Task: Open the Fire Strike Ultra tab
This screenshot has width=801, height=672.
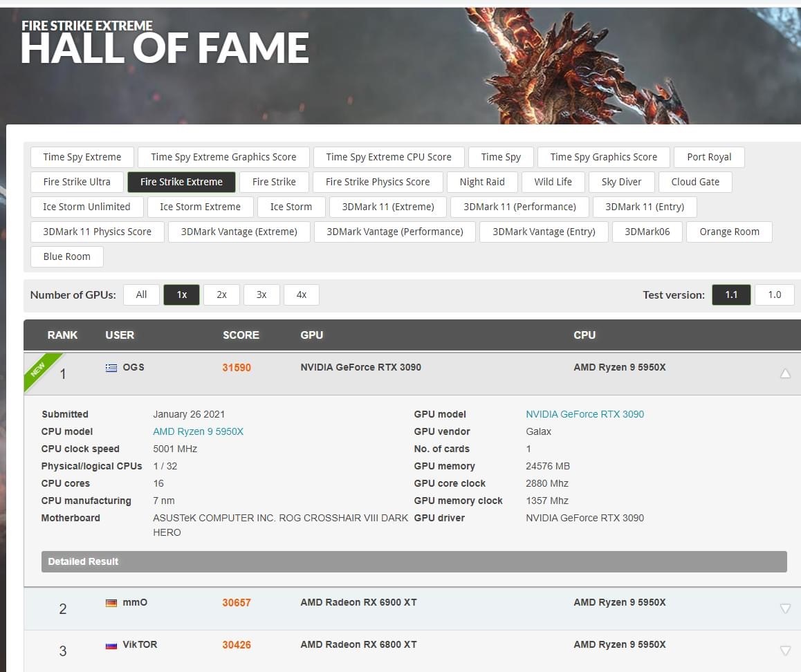Action: click(77, 183)
